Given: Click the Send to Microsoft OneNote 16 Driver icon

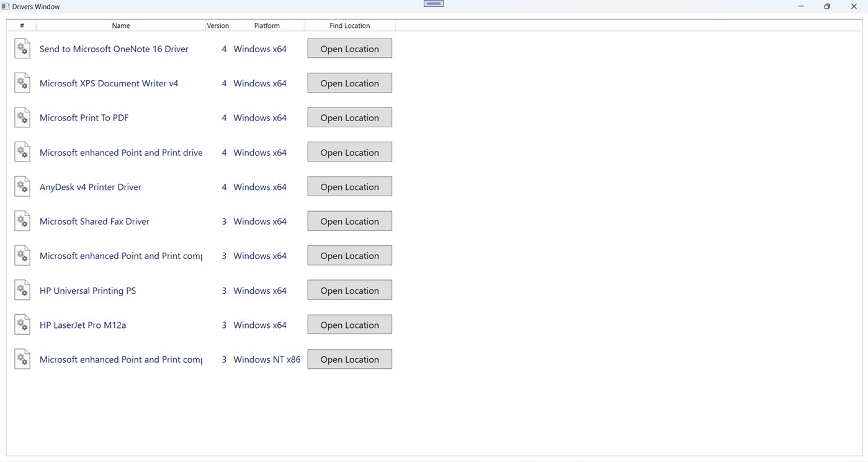Looking at the screenshot, I should 22,48.
